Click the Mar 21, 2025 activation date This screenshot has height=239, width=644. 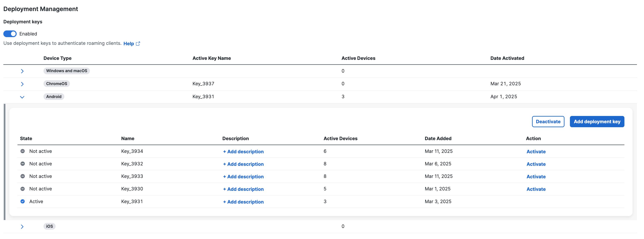[x=506, y=84]
